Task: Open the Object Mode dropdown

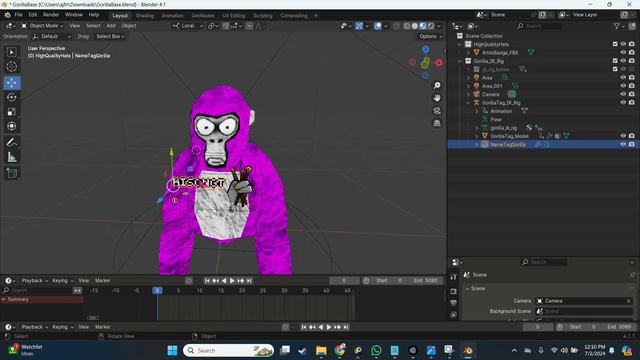Action: (x=42, y=26)
